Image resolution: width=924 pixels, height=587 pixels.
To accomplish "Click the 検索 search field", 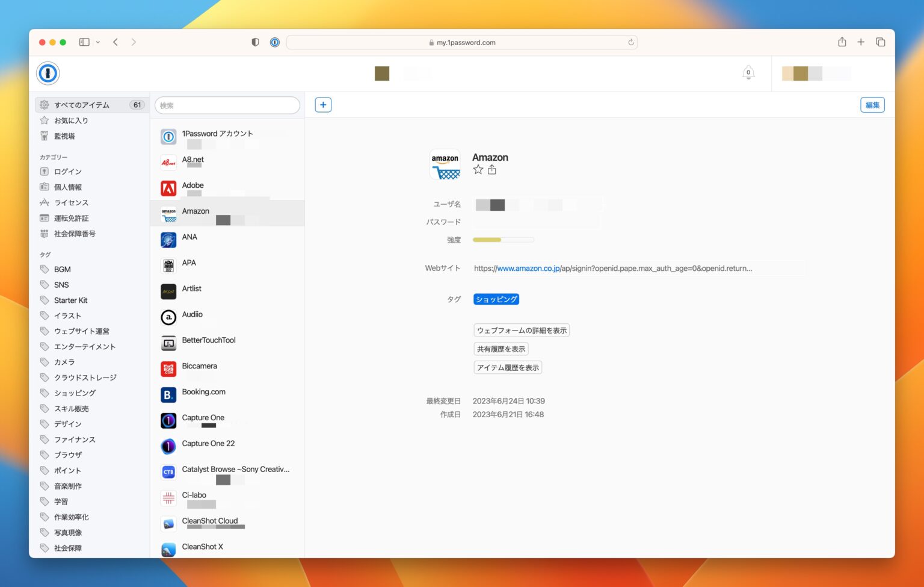I will [x=227, y=105].
